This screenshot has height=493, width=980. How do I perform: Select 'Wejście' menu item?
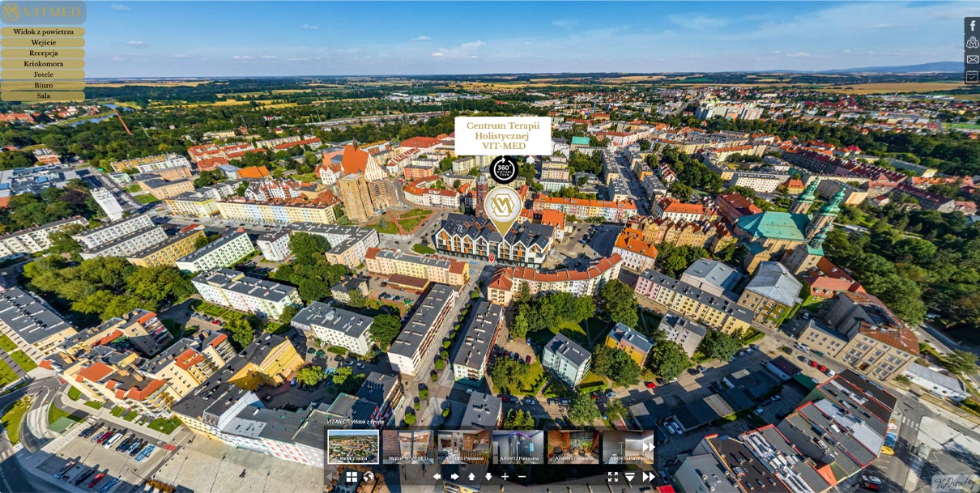(x=43, y=42)
